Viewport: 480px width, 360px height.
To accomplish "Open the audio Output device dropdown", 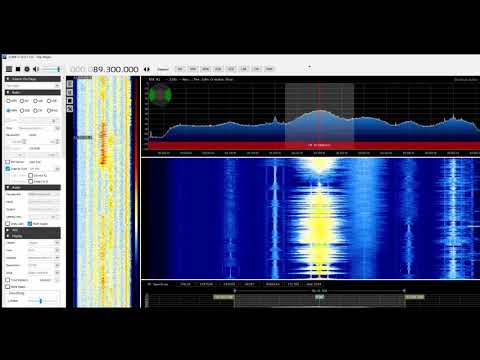I will [x=44, y=209].
